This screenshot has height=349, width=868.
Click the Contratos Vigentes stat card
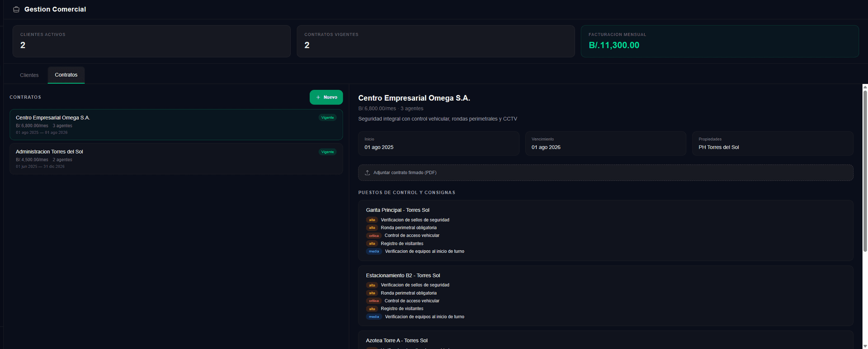(436, 41)
